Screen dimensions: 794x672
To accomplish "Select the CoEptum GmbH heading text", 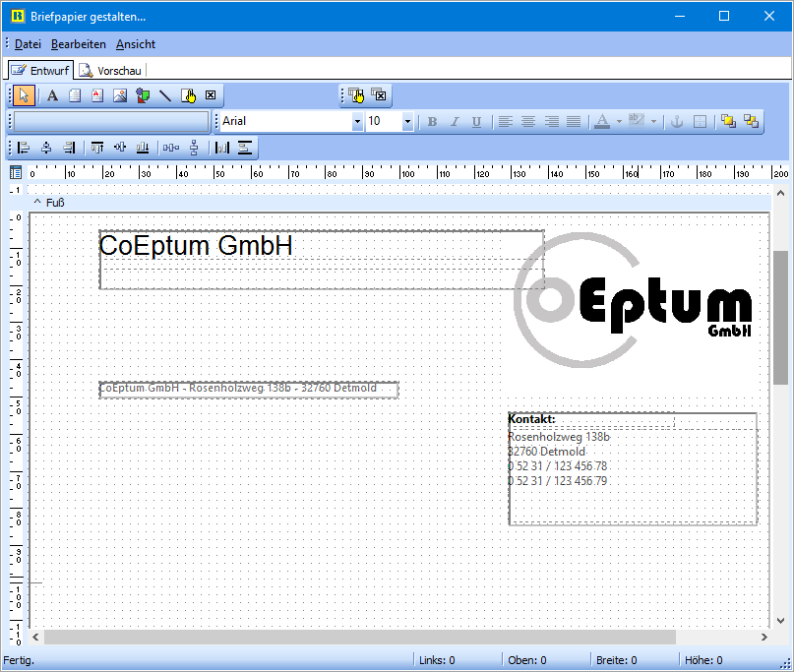I will click(x=196, y=246).
